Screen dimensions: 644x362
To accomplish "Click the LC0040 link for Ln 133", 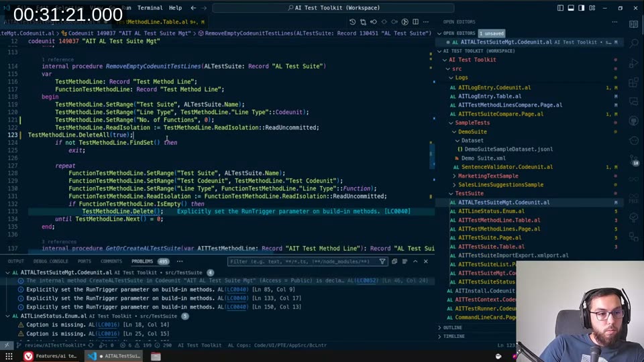I will click(x=236, y=298).
